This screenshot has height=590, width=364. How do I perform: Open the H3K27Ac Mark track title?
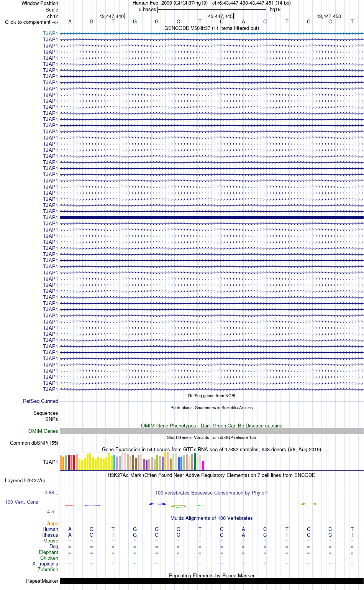tap(212, 475)
